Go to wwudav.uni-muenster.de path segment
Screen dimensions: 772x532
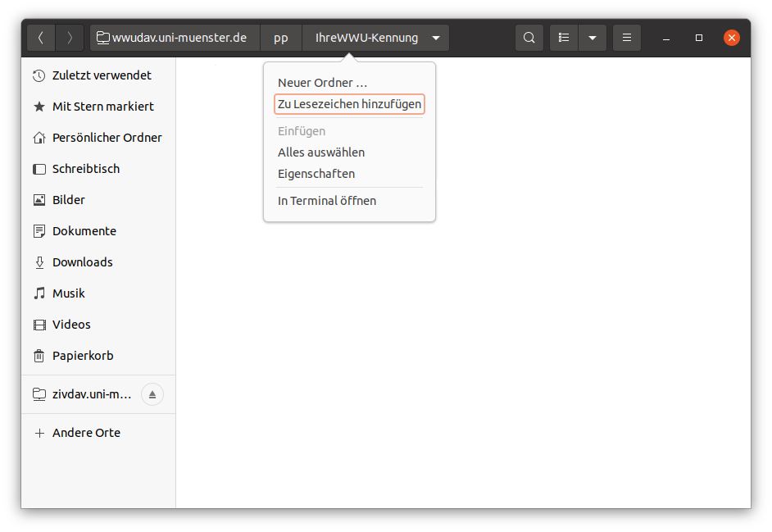(x=172, y=38)
